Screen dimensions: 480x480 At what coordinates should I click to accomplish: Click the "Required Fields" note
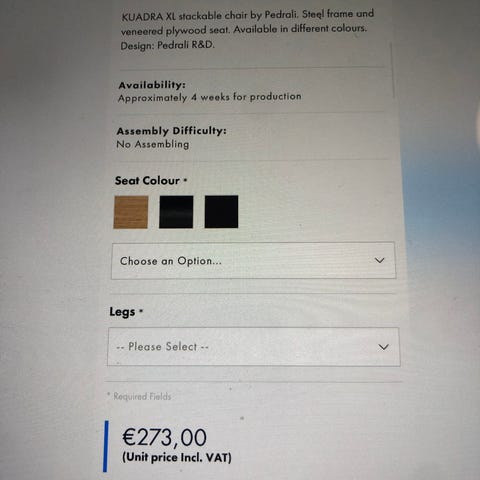coord(139,396)
